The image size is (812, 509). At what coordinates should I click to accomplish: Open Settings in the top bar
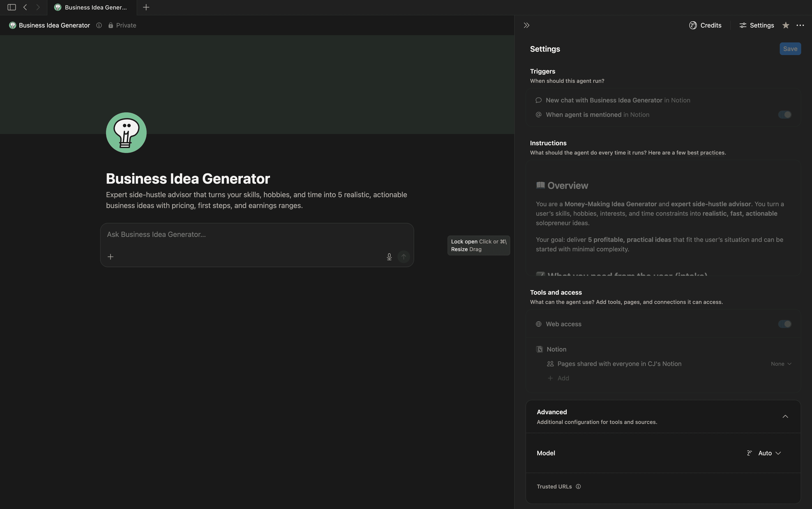pyautogui.click(x=757, y=25)
